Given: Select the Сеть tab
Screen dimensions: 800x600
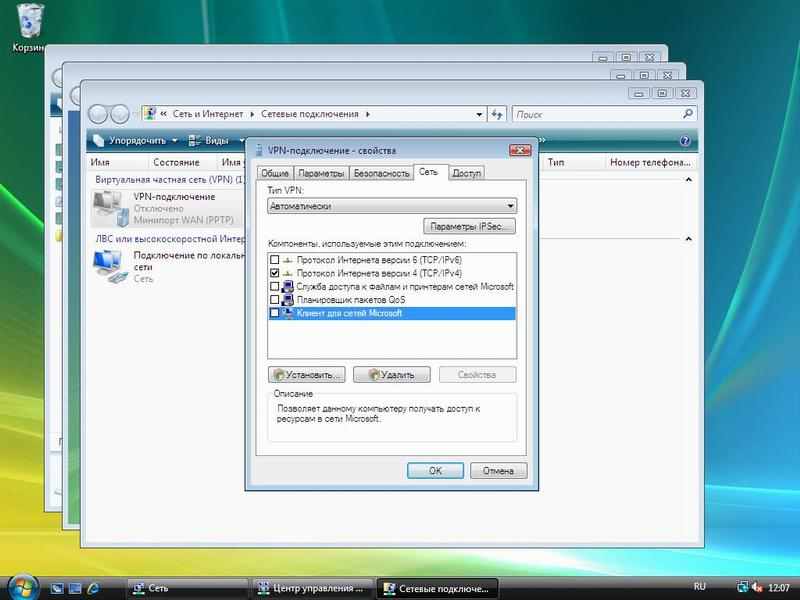Looking at the screenshot, I should click(x=429, y=172).
